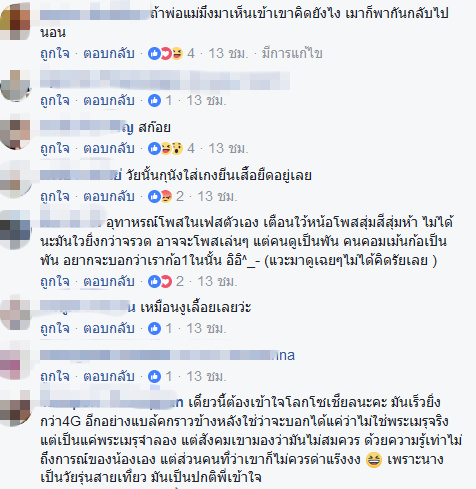Screen dimensions: 476x489
Task: Reply to the jeans and t-shirt comment
Action: pos(109,196)
